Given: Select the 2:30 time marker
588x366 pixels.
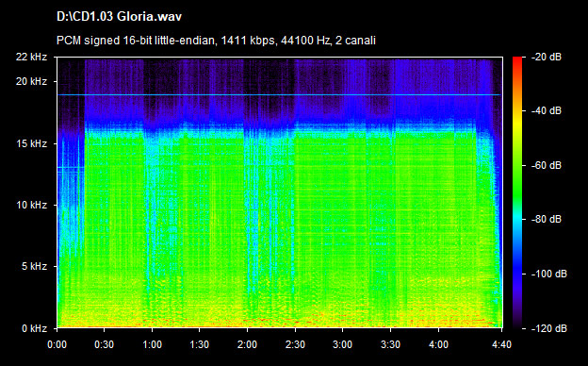Looking at the screenshot, I should (295, 344).
